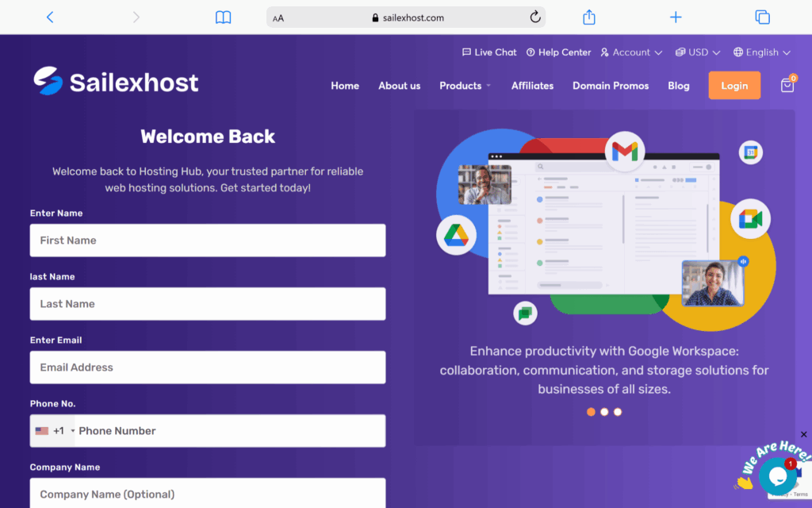Change language from English dropdown
The height and width of the screenshot is (508, 812).
coord(762,52)
